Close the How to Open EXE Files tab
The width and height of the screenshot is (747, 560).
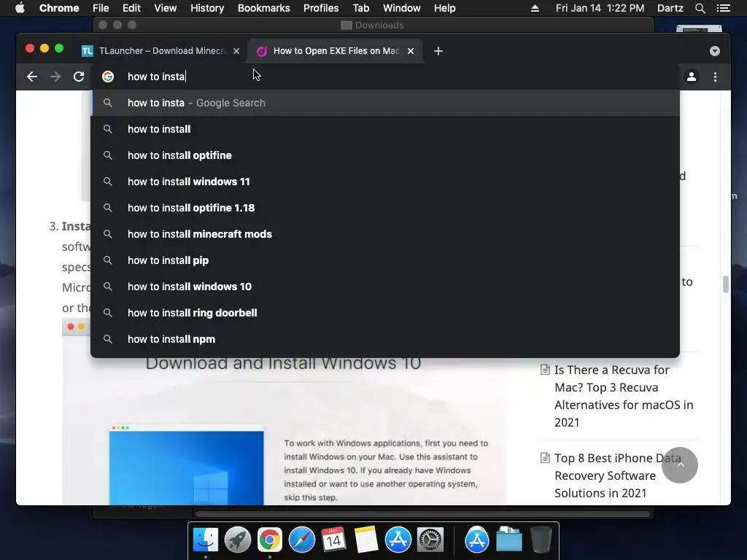pos(411,51)
